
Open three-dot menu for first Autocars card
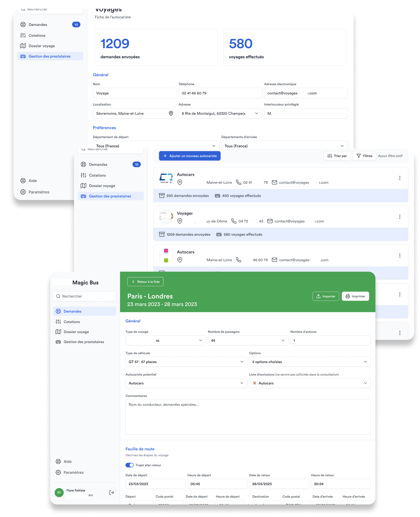[399, 178]
